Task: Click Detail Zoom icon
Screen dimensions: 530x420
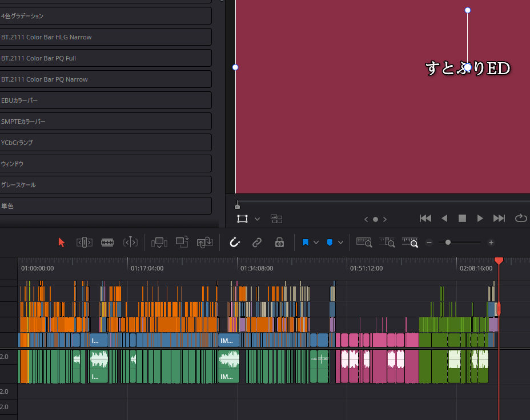Action: 387,243
